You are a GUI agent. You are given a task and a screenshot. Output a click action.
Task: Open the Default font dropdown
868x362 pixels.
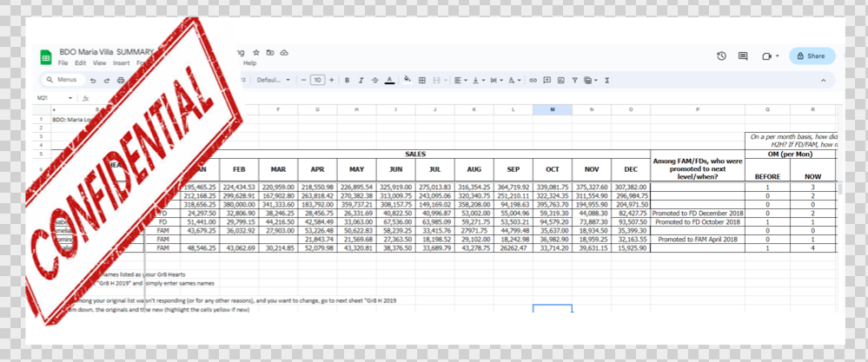point(274,80)
